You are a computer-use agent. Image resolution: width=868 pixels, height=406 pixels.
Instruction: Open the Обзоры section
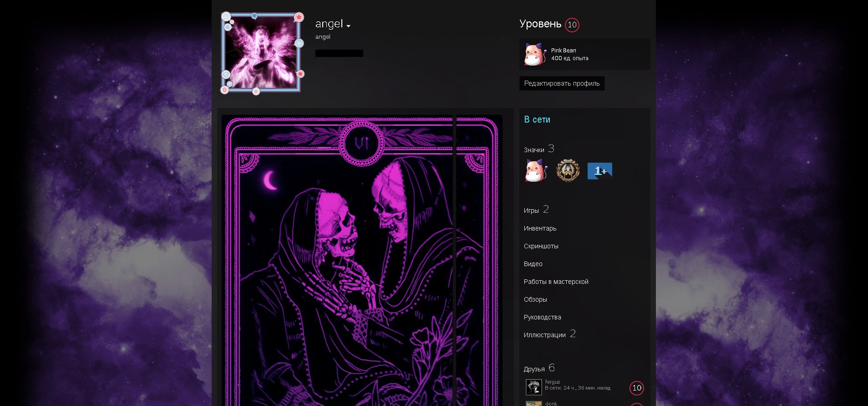click(535, 299)
